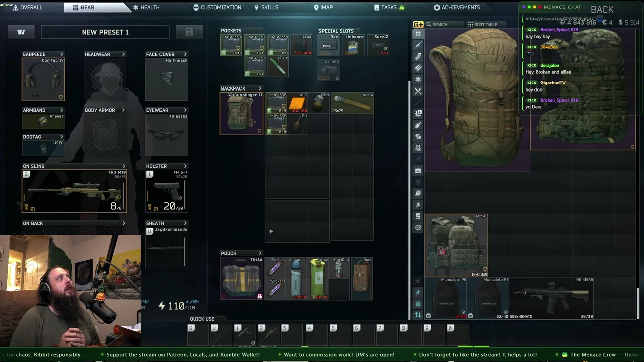Viewport: 644px width, 362px height.
Task: Filter stash by quest checkmark icon
Action: pos(418,228)
